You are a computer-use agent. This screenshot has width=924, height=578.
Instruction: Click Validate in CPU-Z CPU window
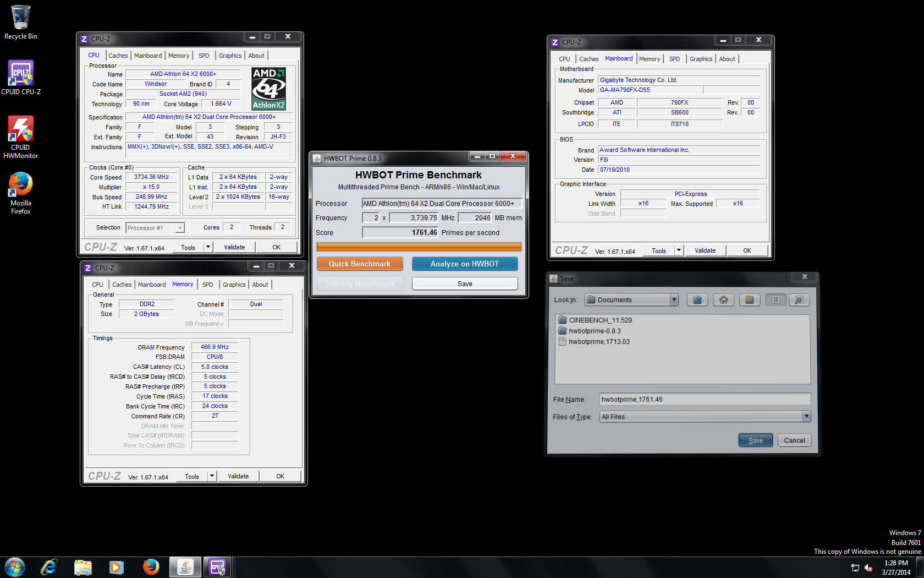[234, 247]
